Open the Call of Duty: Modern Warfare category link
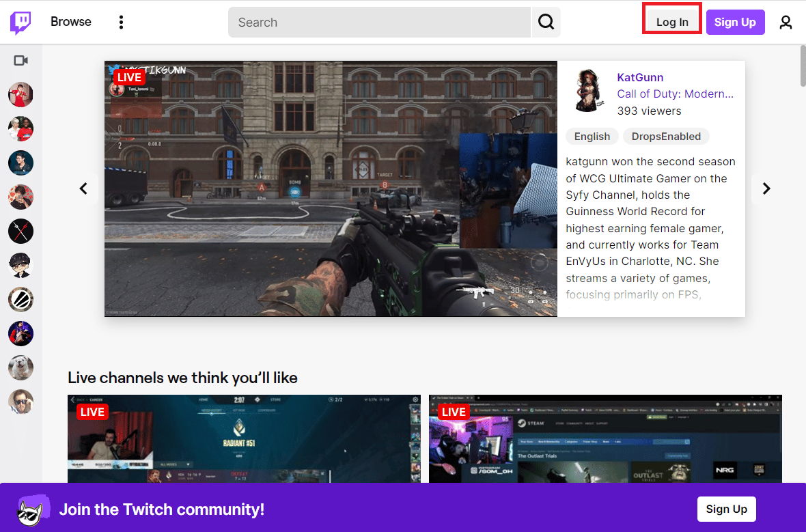The image size is (806, 532). click(x=675, y=94)
